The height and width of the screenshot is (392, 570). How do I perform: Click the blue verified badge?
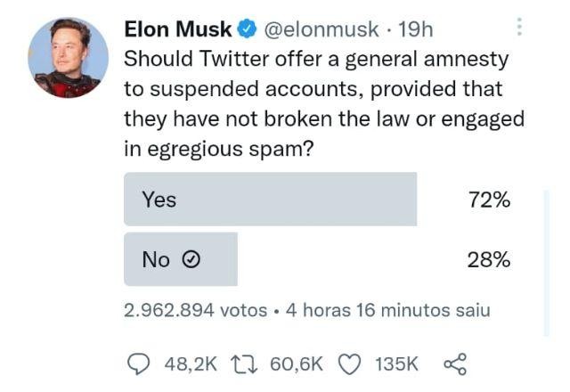246,29
